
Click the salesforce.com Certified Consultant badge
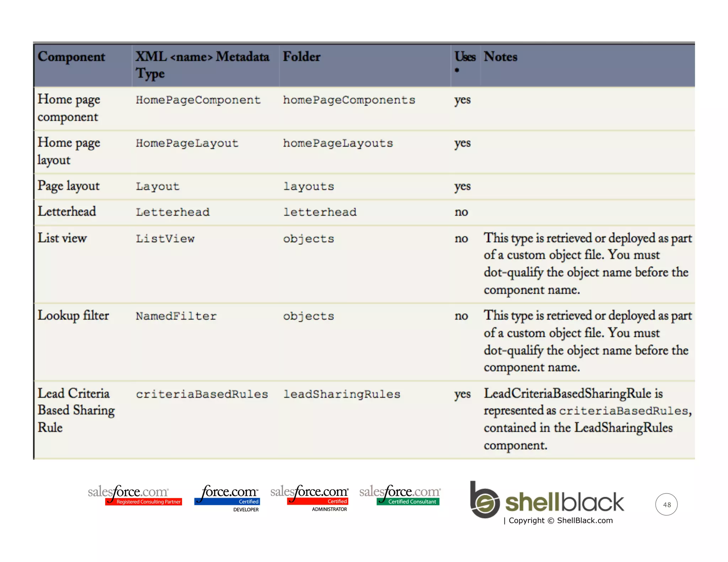click(400, 495)
